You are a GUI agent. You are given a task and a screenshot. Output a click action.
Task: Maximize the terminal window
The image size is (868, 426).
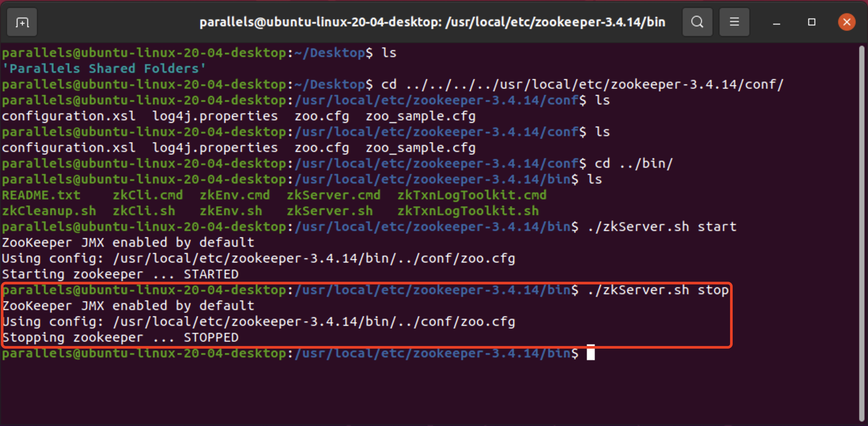pos(812,22)
